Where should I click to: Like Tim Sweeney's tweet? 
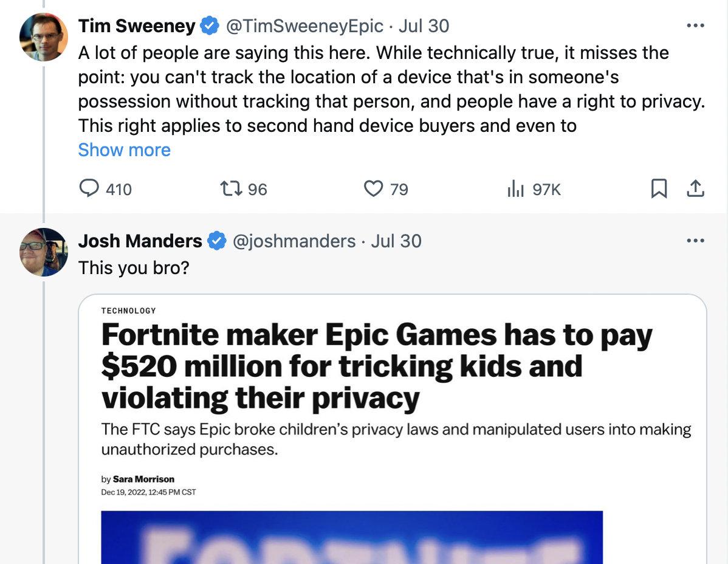(x=373, y=190)
